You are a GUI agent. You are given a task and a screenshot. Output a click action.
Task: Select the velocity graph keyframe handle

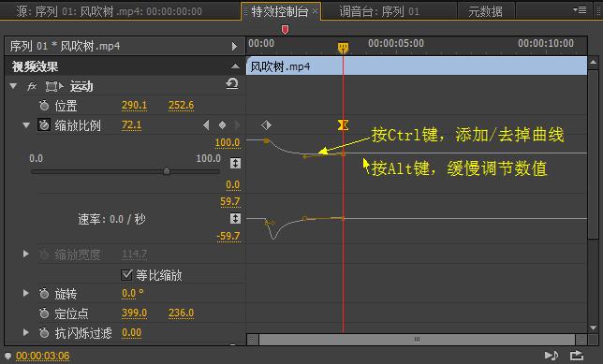[304, 219]
